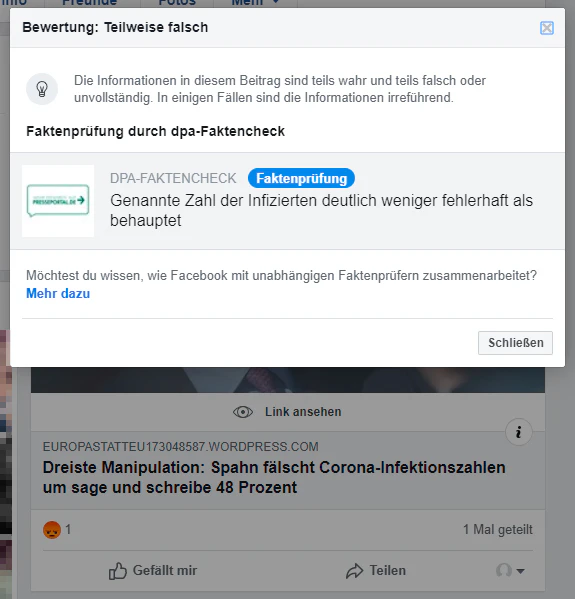575x599 pixels.
Task: Click the angry reaction emoji icon
Action: (x=52, y=530)
